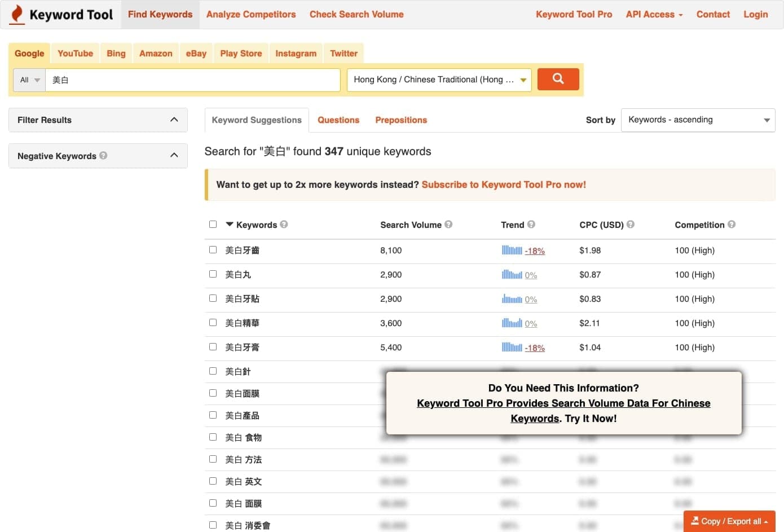Open help icon beside Negative Keywords

(103, 156)
